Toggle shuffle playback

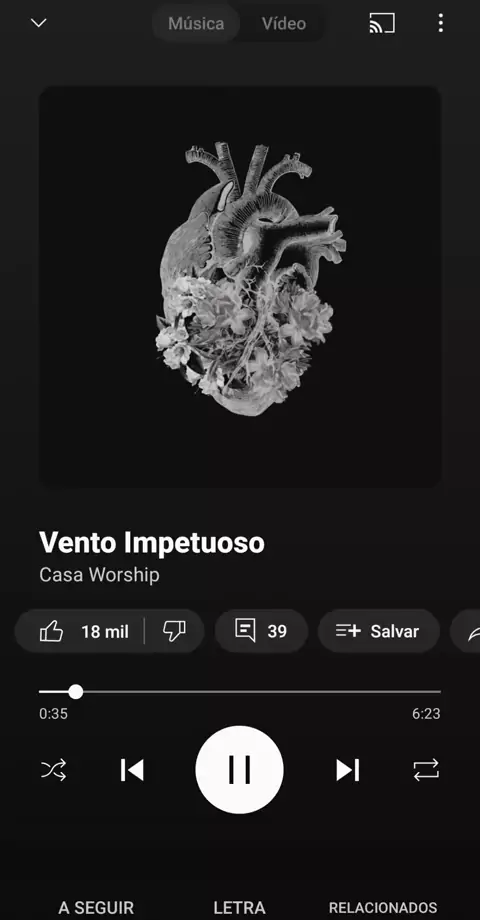click(53, 770)
